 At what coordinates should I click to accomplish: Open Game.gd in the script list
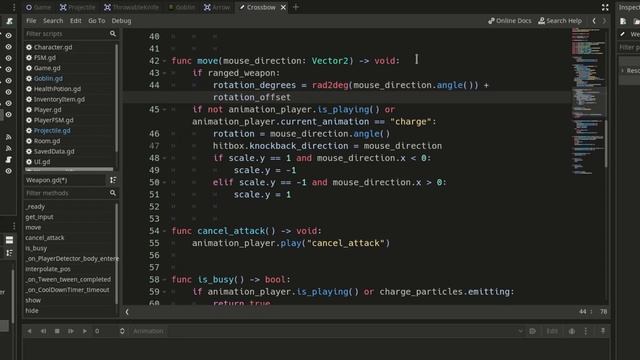(x=47, y=68)
